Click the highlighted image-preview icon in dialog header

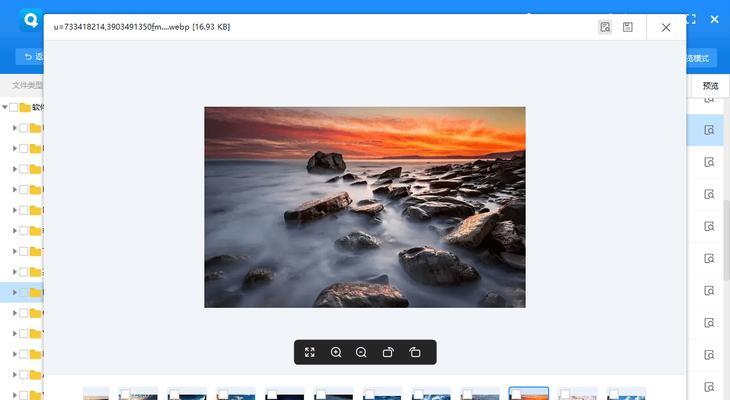[x=605, y=27]
